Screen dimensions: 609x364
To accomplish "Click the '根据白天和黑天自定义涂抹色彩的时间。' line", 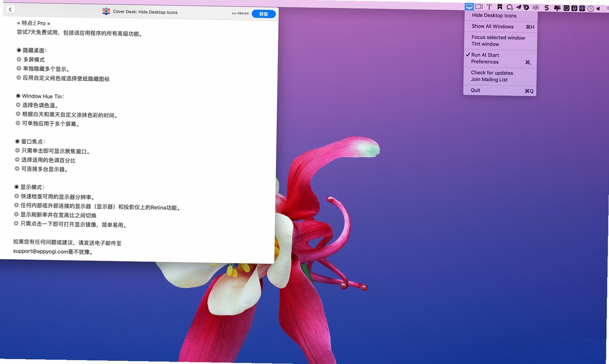I will pyautogui.click(x=67, y=115).
